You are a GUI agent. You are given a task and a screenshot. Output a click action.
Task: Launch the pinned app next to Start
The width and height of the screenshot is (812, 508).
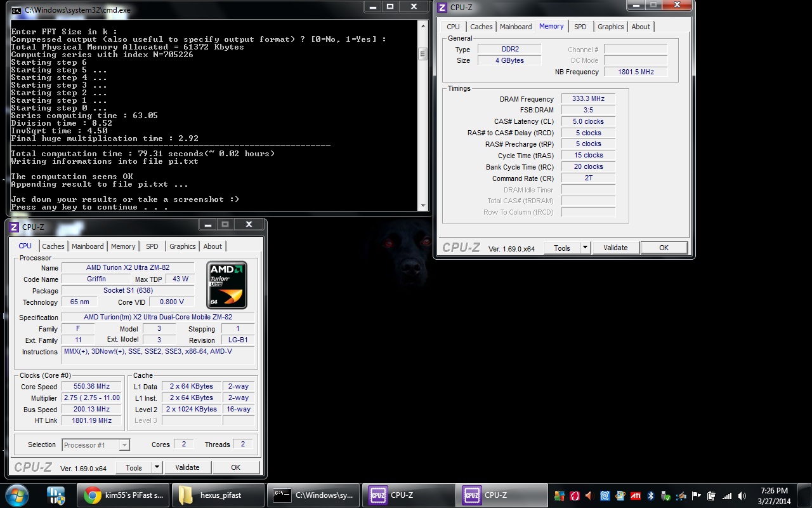click(x=56, y=495)
